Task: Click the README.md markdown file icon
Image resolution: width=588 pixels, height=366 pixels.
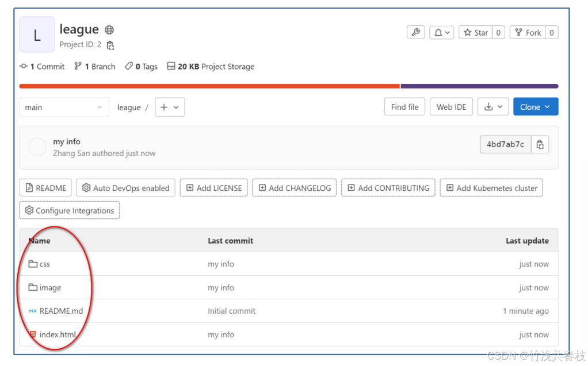Action: point(33,311)
